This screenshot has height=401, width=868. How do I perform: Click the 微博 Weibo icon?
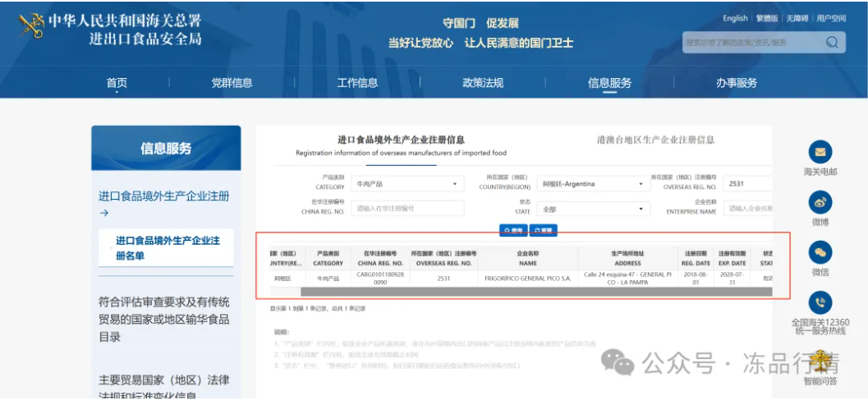[820, 202]
